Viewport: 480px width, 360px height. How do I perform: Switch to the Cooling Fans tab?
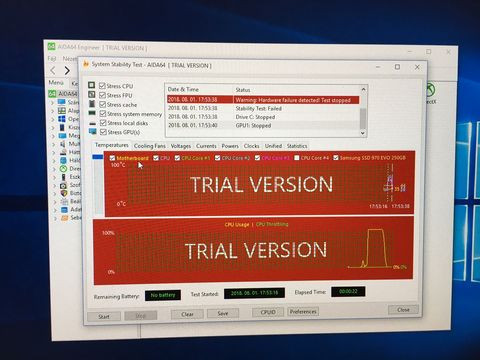point(150,146)
